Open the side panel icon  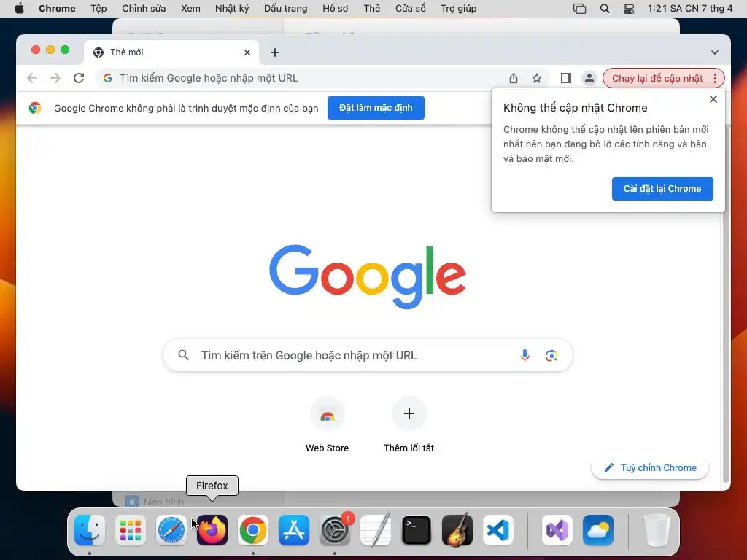tap(565, 78)
